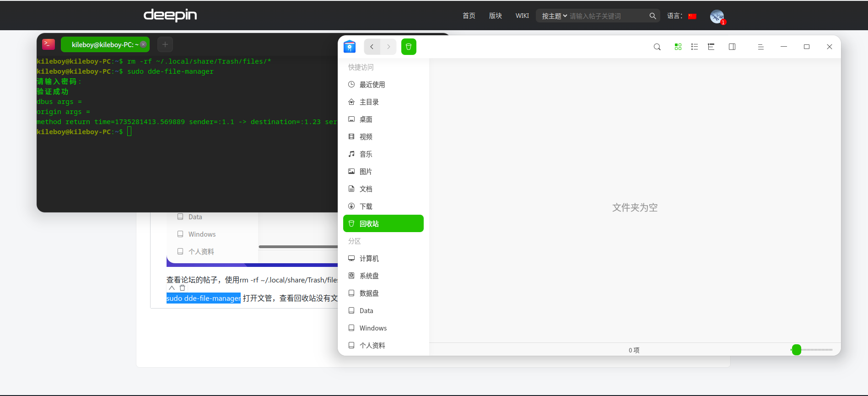Open 主目录 in the sidebar
This screenshot has height=396, width=868.
[x=383, y=102]
